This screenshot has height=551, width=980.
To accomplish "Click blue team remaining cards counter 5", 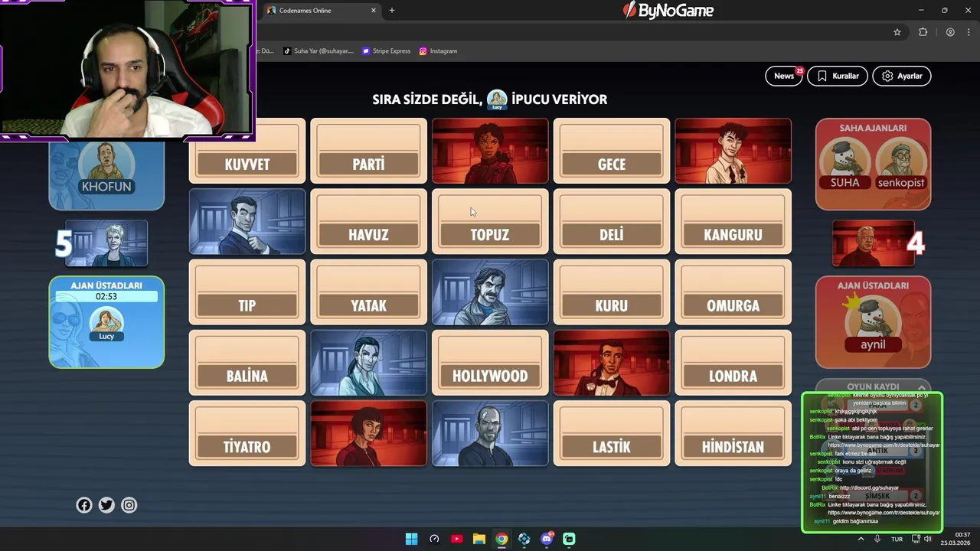I will (x=63, y=244).
